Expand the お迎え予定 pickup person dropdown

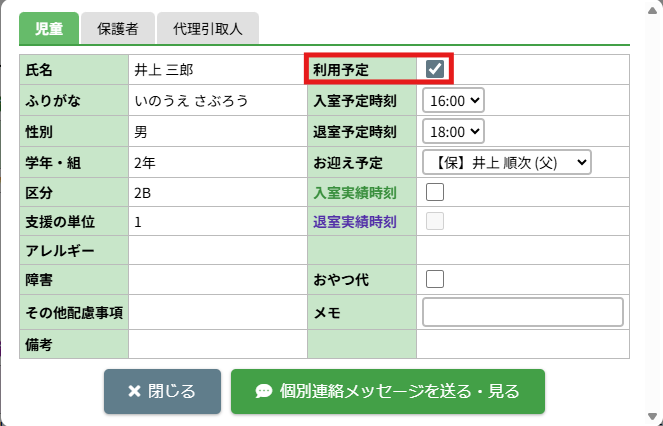(x=507, y=162)
